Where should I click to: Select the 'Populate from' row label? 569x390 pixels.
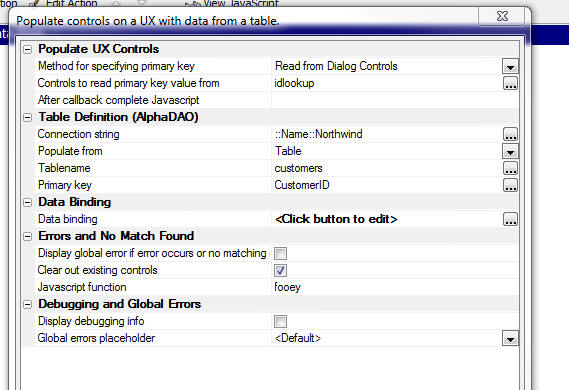(x=70, y=151)
